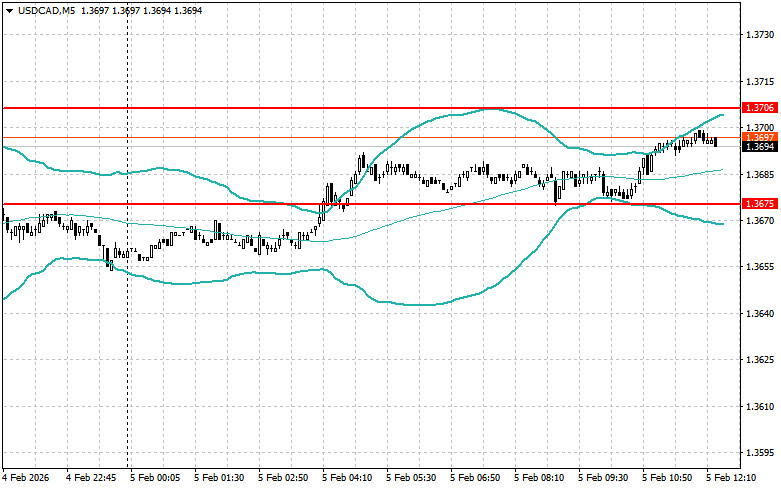781x489 pixels.
Task: Click the 5 Feb 05:30 time label
Action: [411, 478]
